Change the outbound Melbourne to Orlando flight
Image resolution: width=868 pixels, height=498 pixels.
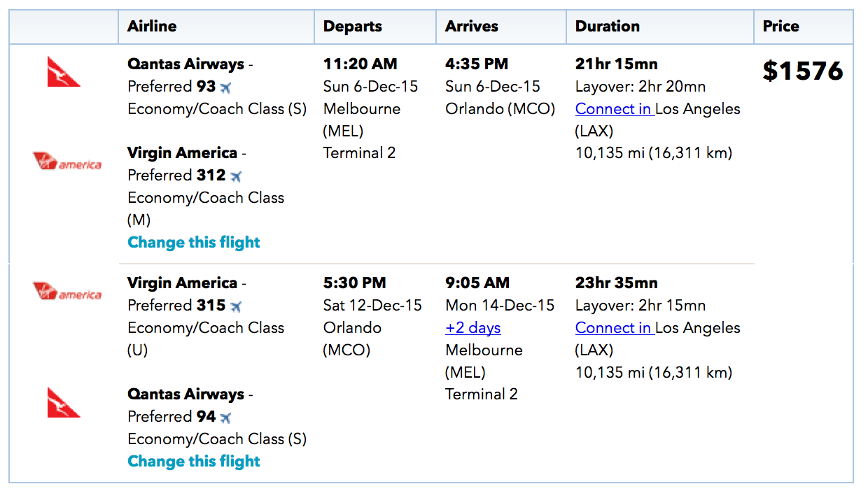[x=194, y=243]
